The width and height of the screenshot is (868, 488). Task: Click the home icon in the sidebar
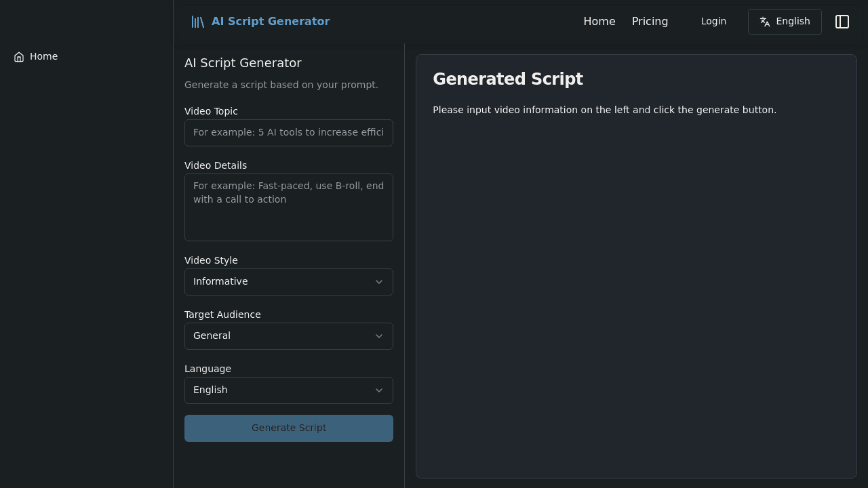[x=19, y=57]
